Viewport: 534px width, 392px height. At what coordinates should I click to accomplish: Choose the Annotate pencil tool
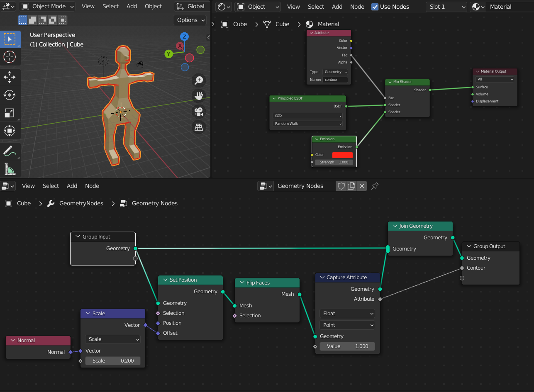click(10, 151)
